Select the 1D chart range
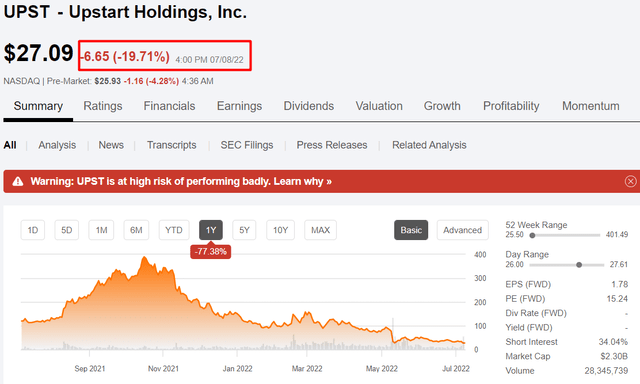Viewport: 640px width, 384px height. [33, 230]
